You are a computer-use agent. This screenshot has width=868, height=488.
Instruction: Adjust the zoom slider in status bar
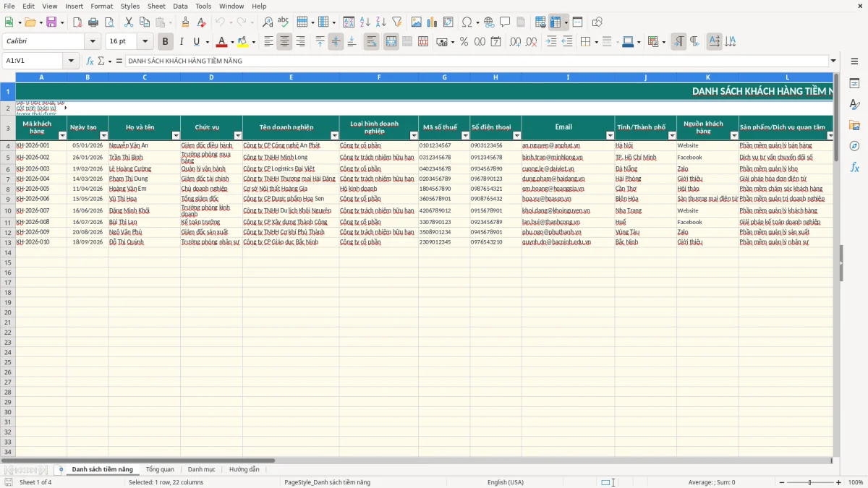(810, 482)
